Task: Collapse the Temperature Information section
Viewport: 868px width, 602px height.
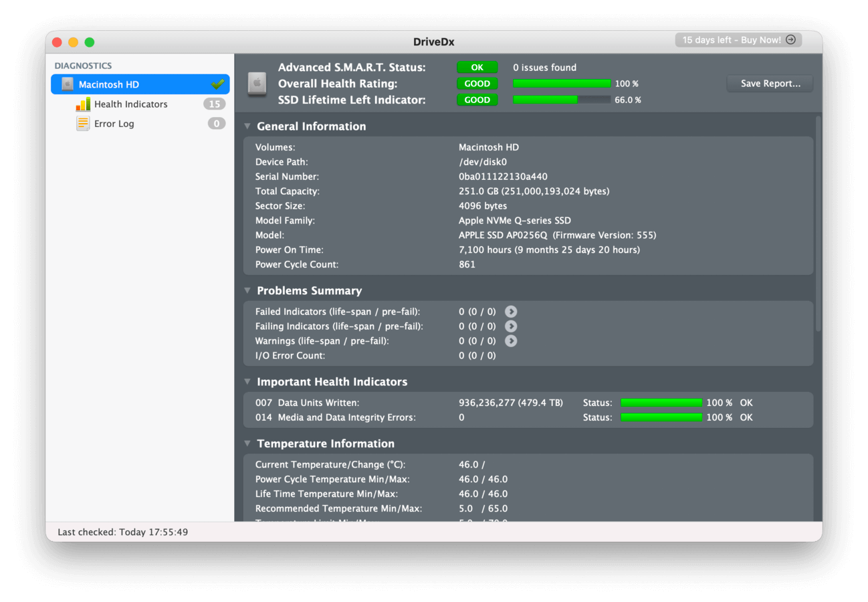Action: click(247, 443)
